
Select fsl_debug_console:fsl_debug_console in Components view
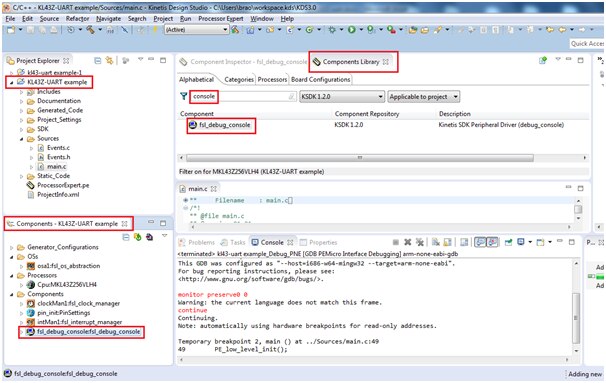tap(89, 332)
